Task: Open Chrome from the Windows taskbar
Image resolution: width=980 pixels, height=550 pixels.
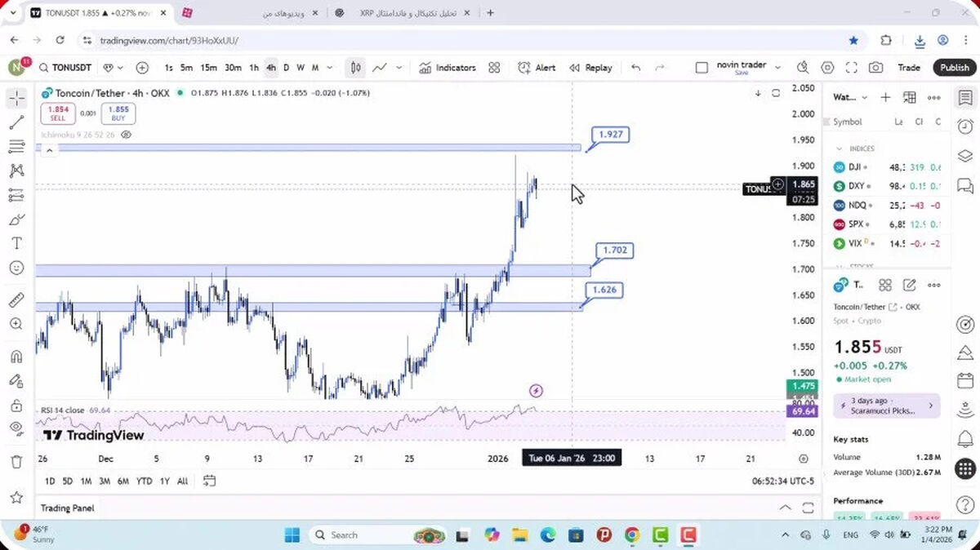Action: [632, 535]
